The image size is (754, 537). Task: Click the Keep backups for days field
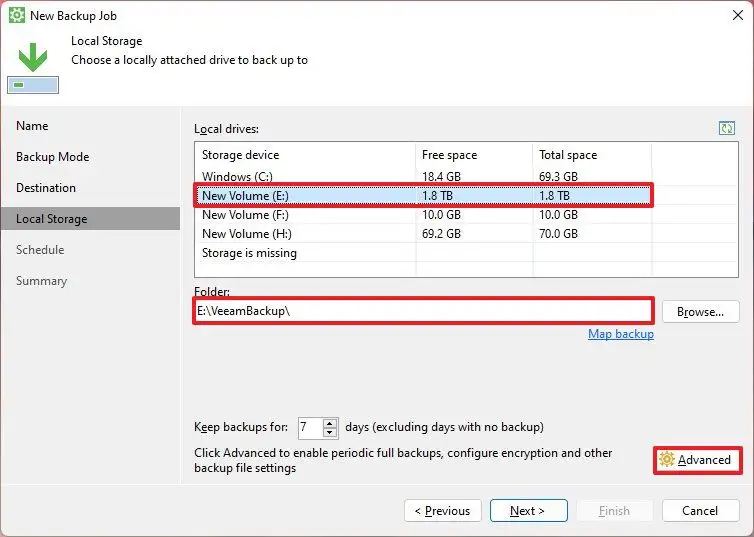(x=311, y=427)
